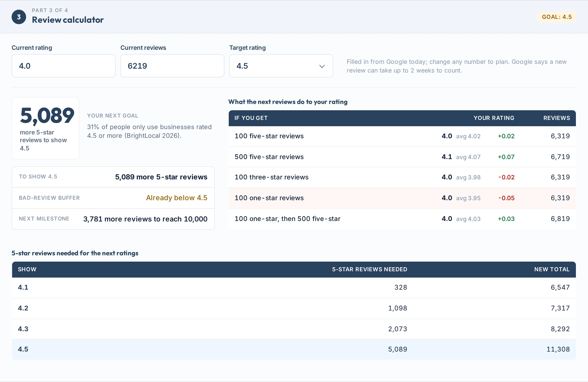Screen dimensions: 588x382
Task: Click the 4.3 row label
Action: click(x=23, y=329)
